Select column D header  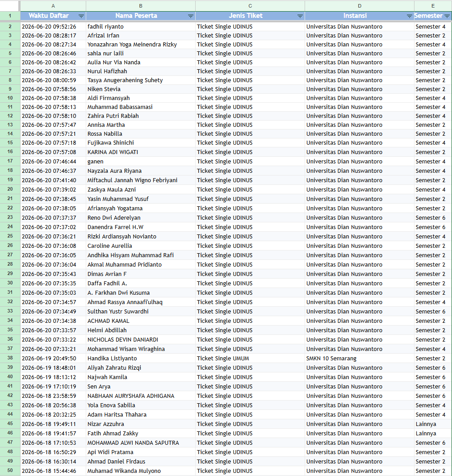pyautogui.click(x=360, y=6)
